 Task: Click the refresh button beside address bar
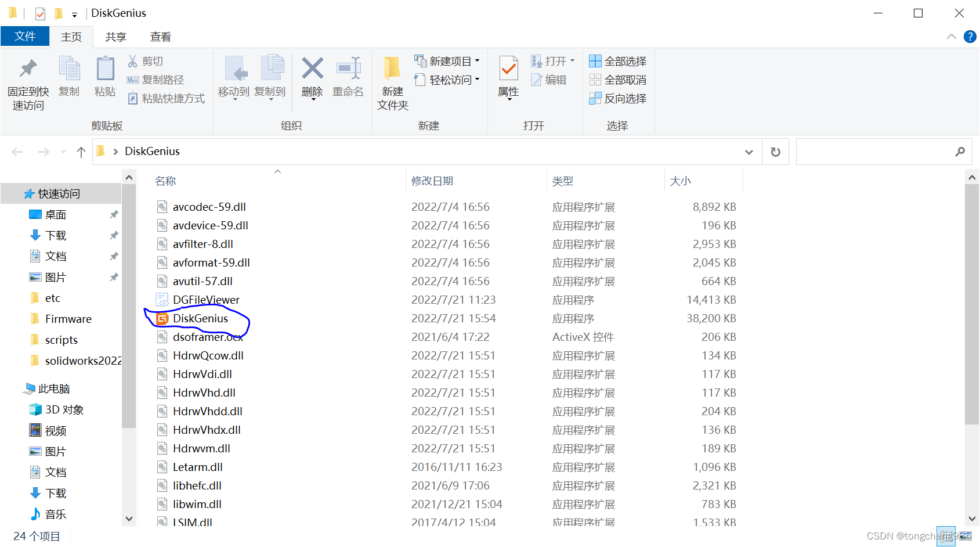(x=775, y=152)
